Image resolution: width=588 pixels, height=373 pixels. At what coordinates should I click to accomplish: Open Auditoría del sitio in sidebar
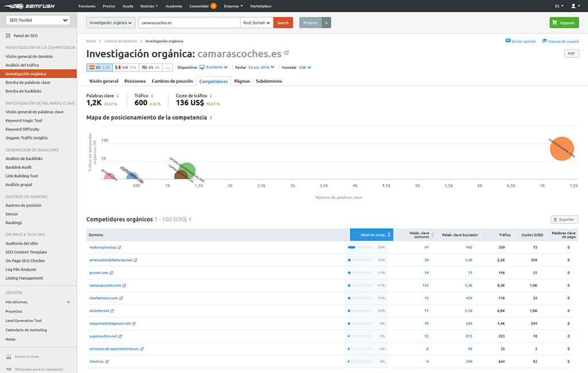(21, 244)
